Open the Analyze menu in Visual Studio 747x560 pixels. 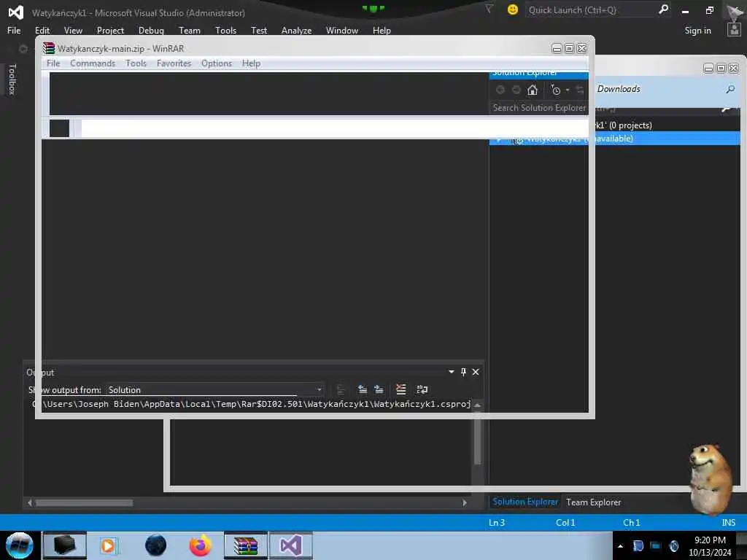click(x=296, y=31)
